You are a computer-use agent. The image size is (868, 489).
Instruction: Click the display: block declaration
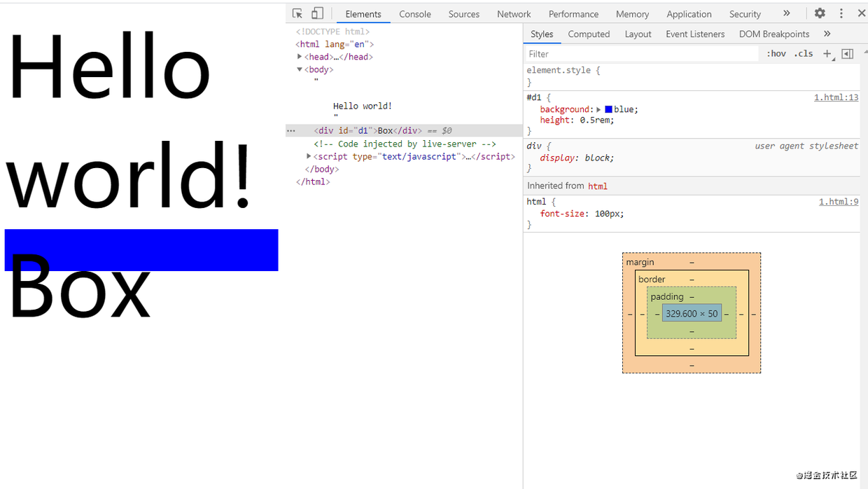pyautogui.click(x=577, y=158)
